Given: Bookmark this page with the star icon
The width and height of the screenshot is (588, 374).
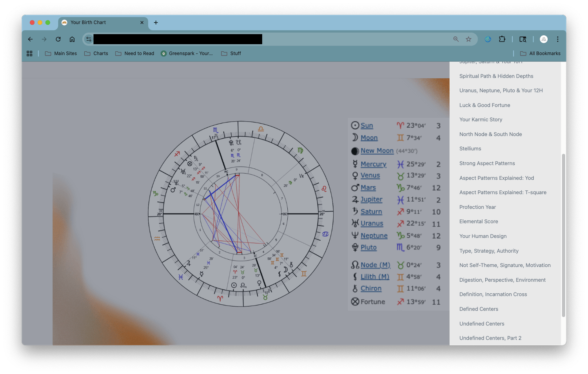Looking at the screenshot, I should pos(468,39).
